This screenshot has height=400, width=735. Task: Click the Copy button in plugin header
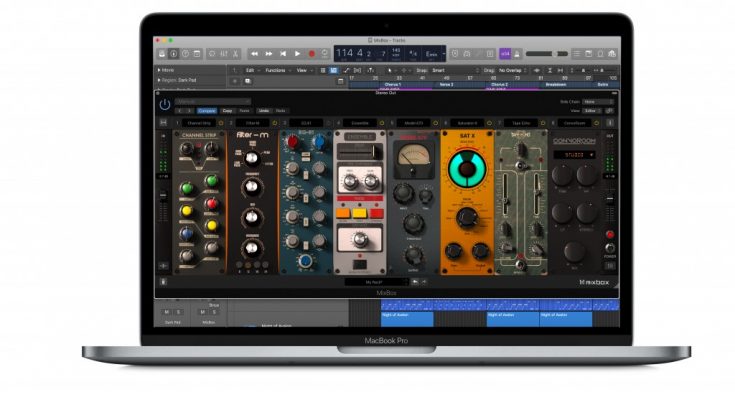pyautogui.click(x=227, y=110)
